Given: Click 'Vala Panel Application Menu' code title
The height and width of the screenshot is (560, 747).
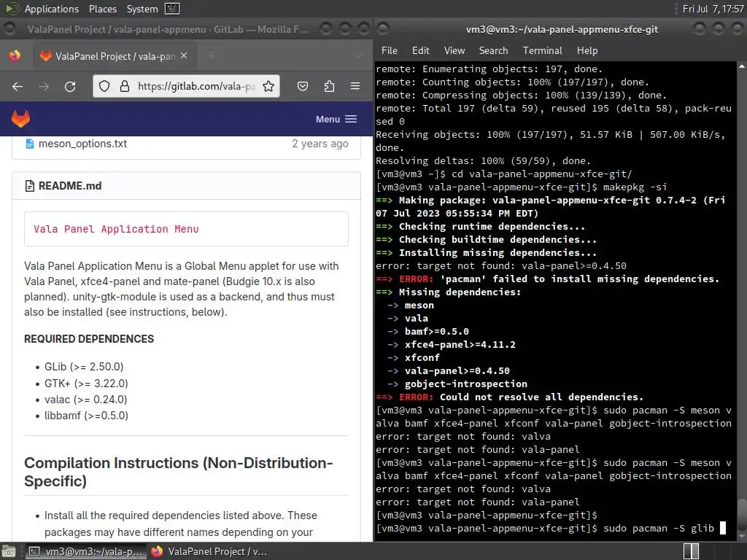Looking at the screenshot, I should coord(116,229).
